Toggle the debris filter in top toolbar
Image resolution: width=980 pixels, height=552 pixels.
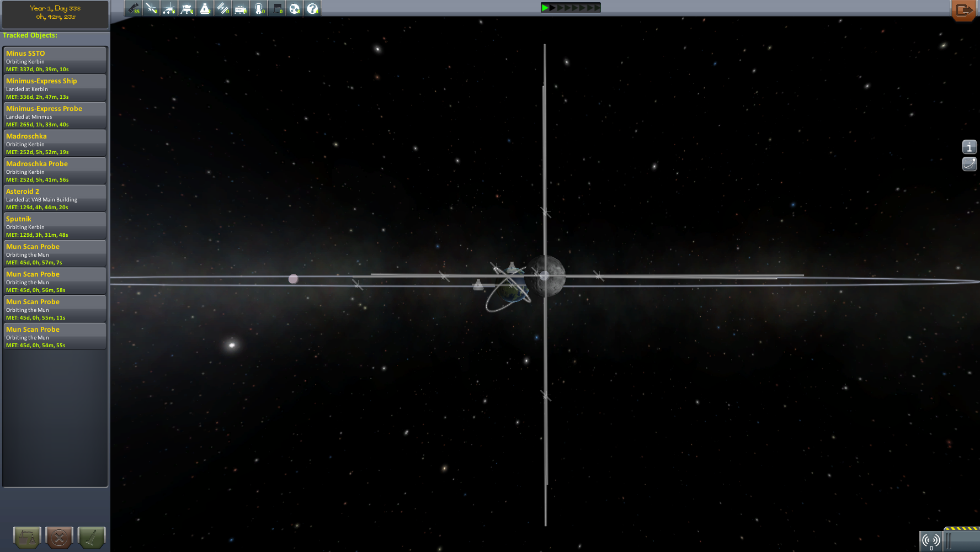pyautogui.click(x=134, y=8)
